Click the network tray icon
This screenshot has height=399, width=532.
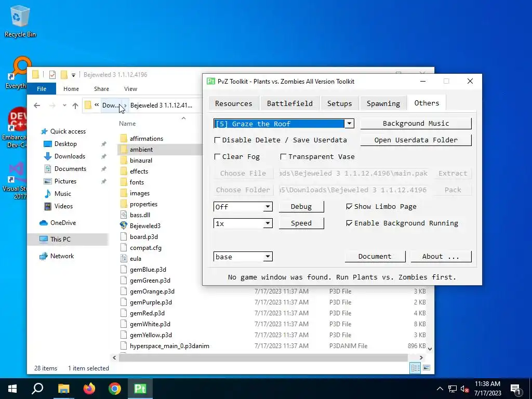coord(453,389)
